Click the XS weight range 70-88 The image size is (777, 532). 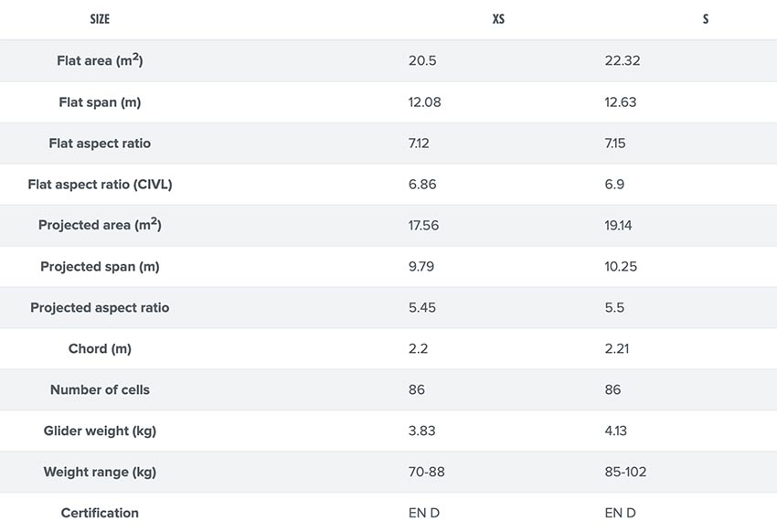coord(426,472)
